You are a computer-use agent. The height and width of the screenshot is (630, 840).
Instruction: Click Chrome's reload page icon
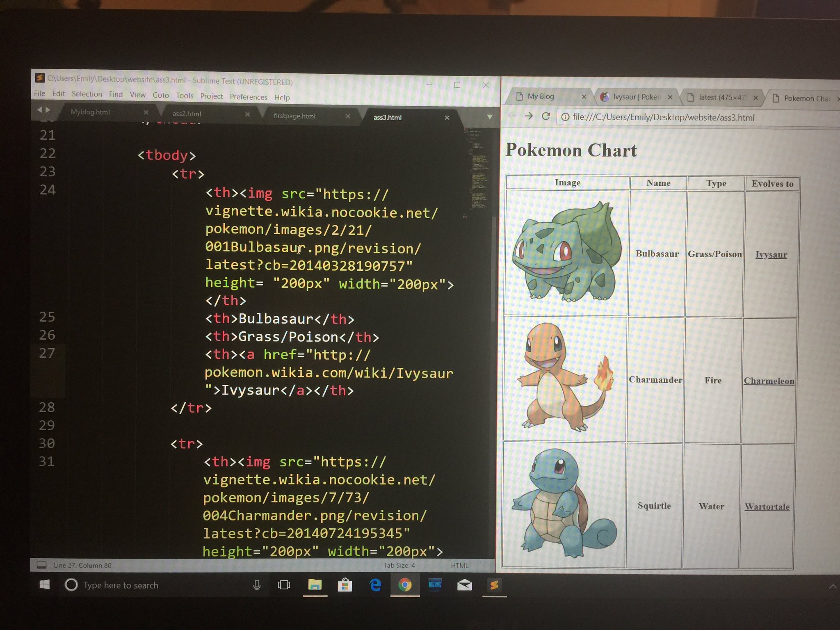546,116
